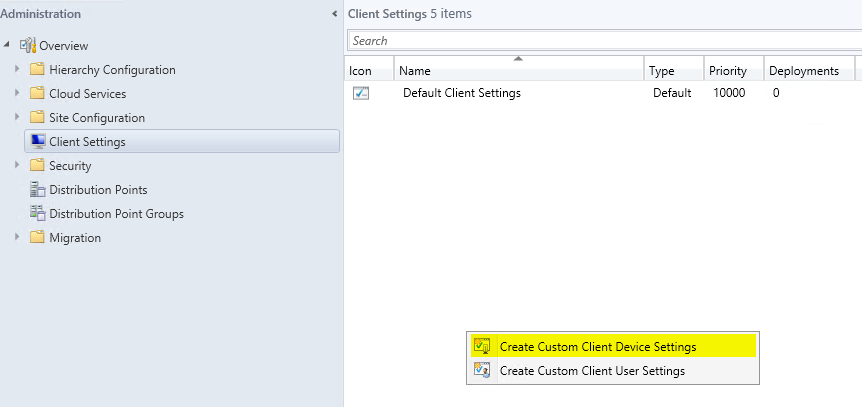This screenshot has height=407, width=862.
Task: Expand the Cloud Services tree node
Action: tap(17, 94)
